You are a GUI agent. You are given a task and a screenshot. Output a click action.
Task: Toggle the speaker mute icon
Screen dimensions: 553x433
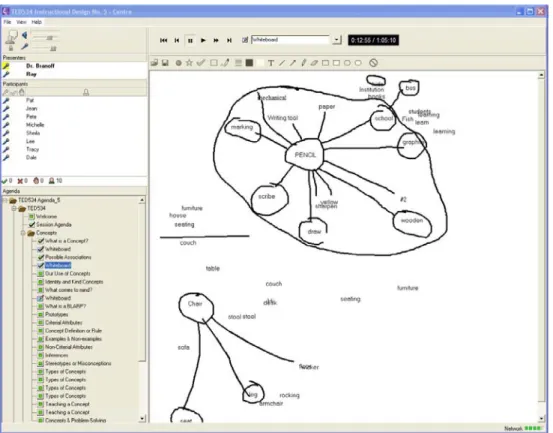(x=24, y=35)
